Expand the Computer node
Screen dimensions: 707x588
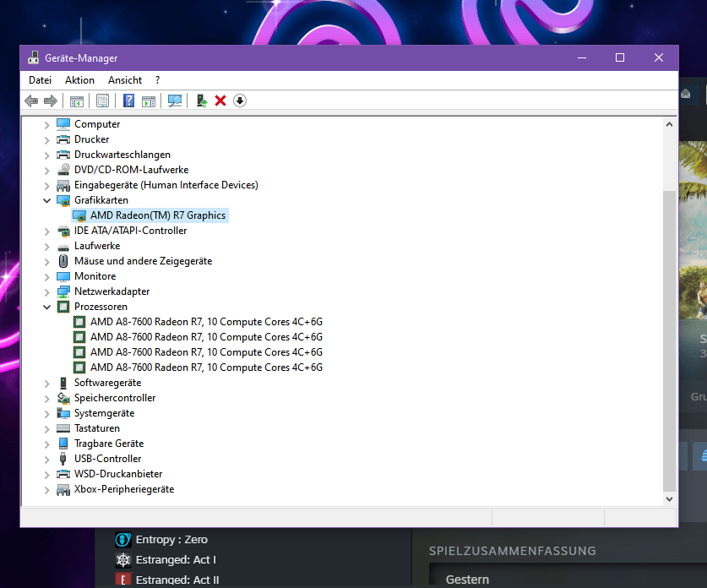pyautogui.click(x=47, y=124)
